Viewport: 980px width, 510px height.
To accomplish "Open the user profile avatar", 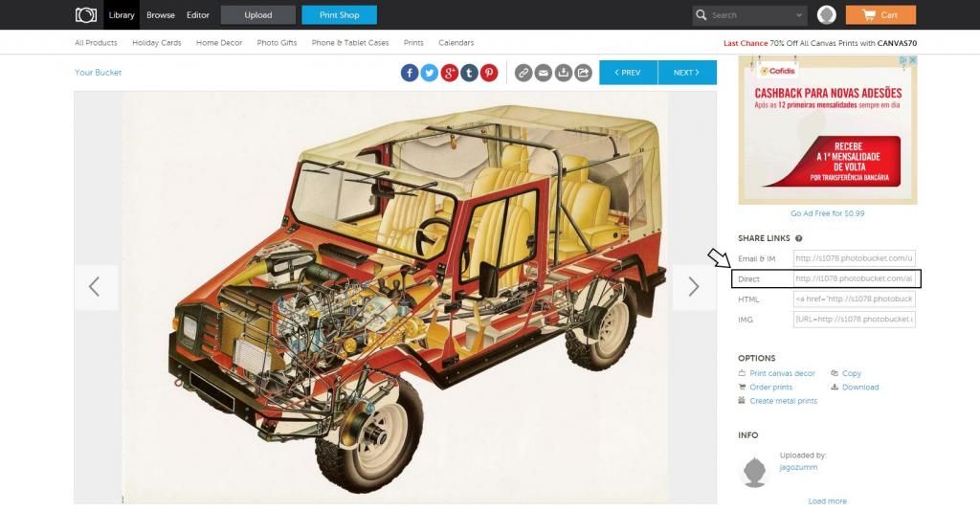I will click(x=827, y=15).
